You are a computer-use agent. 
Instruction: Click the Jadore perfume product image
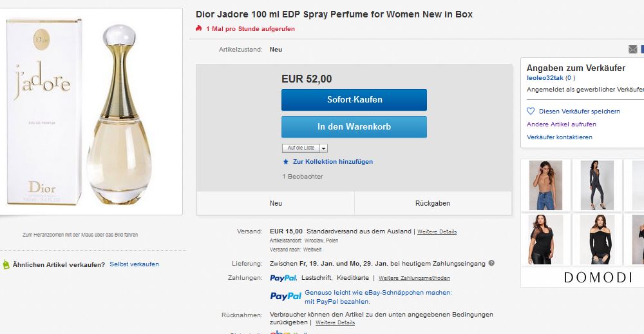click(91, 112)
